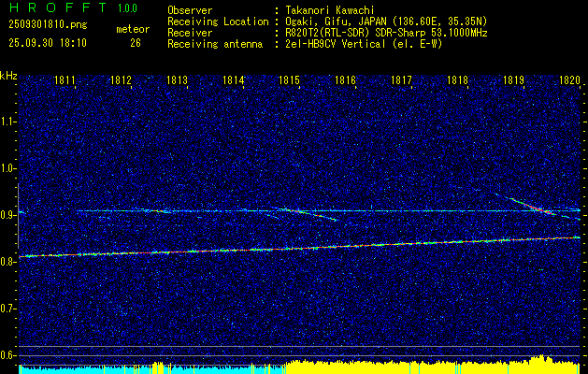Viewport: 588px width, 374px height.
Task: Click the 1811 time marker
Action: click(x=65, y=81)
